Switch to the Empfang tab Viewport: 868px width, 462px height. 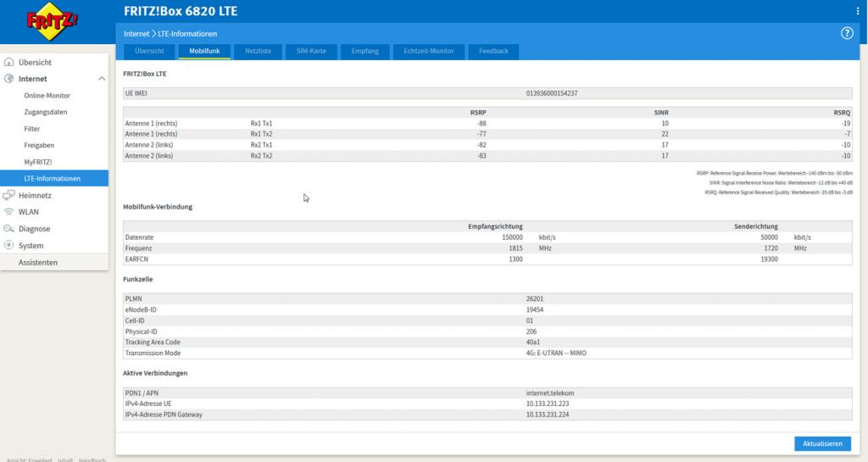pos(364,51)
